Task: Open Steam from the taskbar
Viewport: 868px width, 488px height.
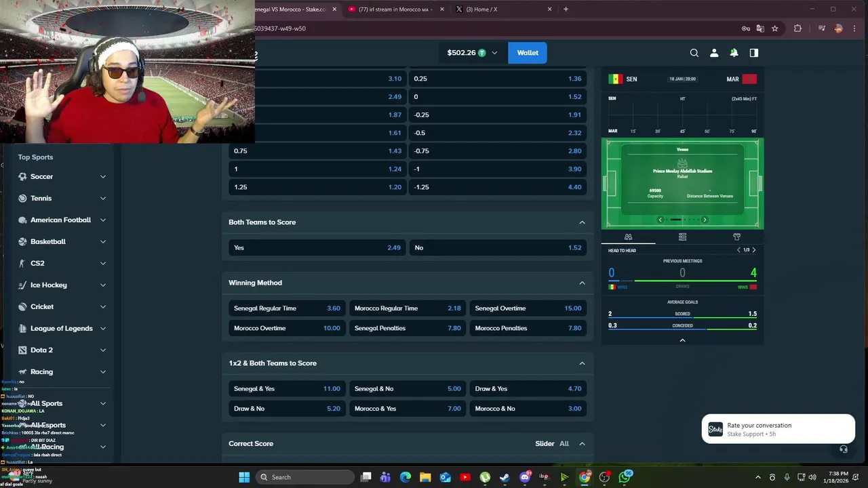Action: pyautogui.click(x=505, y=477)
